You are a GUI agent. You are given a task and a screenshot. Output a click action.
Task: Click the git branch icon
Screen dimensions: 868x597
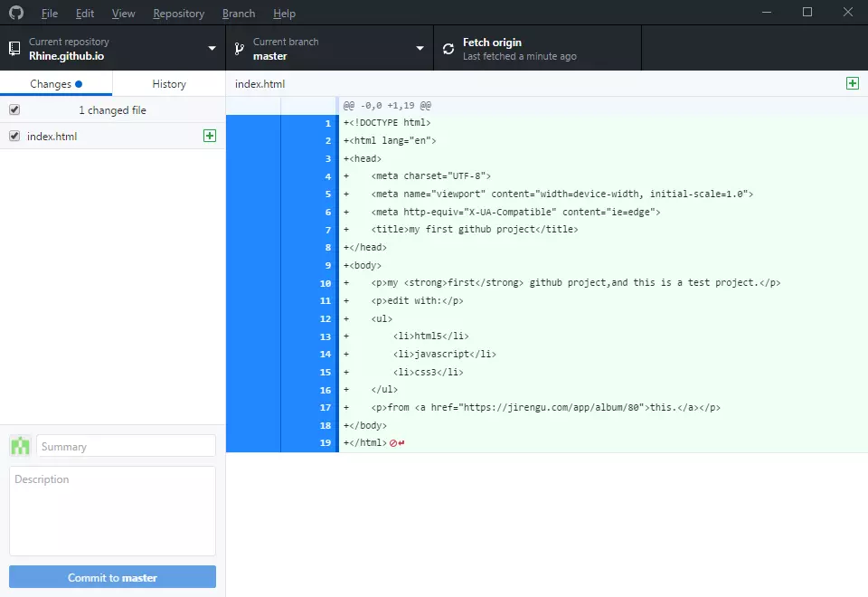239,49
